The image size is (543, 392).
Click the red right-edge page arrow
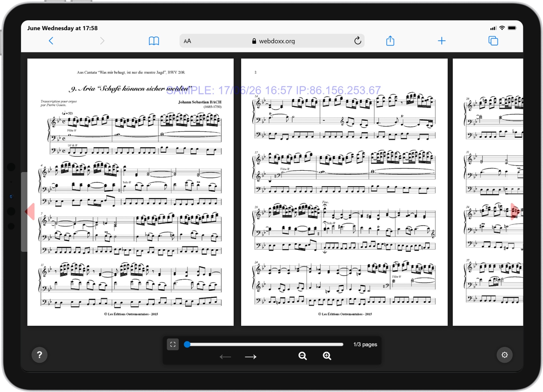click(515, 211)
